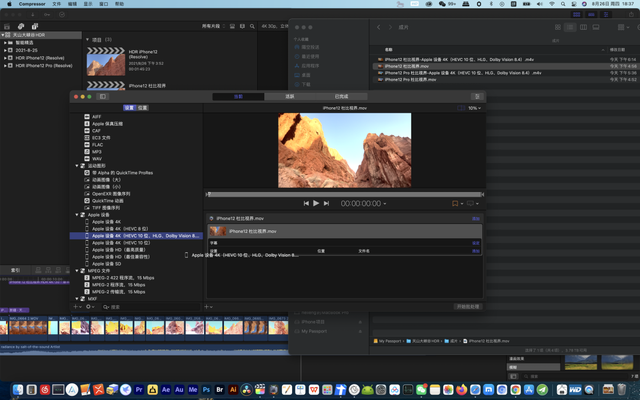The height and width of the screenshot is (400, 640).
Task: Play the Compressor preview video
Action: click(316, 203)
